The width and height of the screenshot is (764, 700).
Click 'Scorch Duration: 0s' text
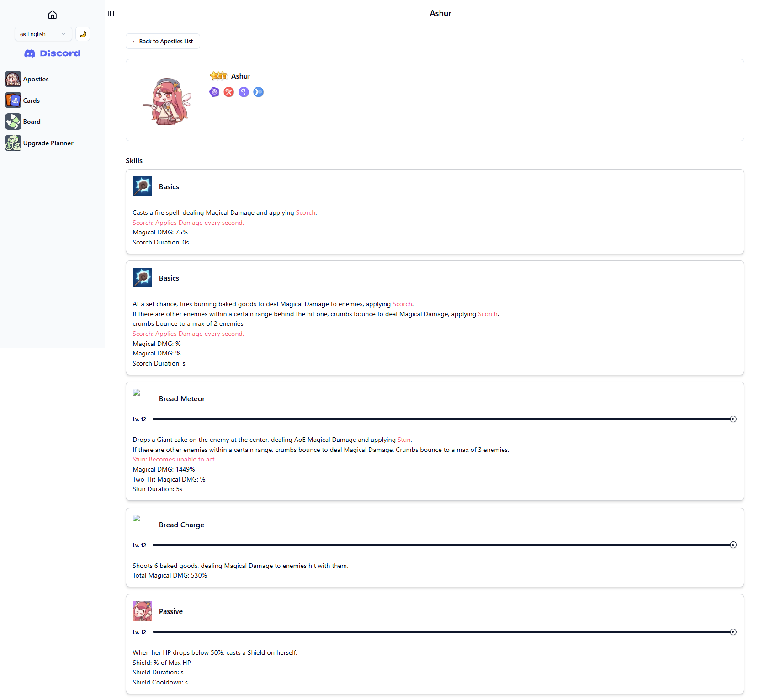(161, 243)
